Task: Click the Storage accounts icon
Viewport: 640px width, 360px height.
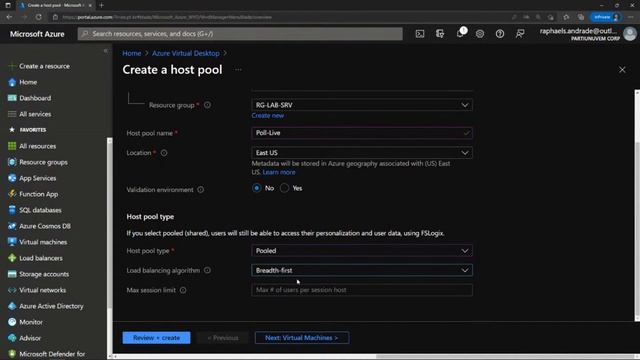Action: pos(12,274)
